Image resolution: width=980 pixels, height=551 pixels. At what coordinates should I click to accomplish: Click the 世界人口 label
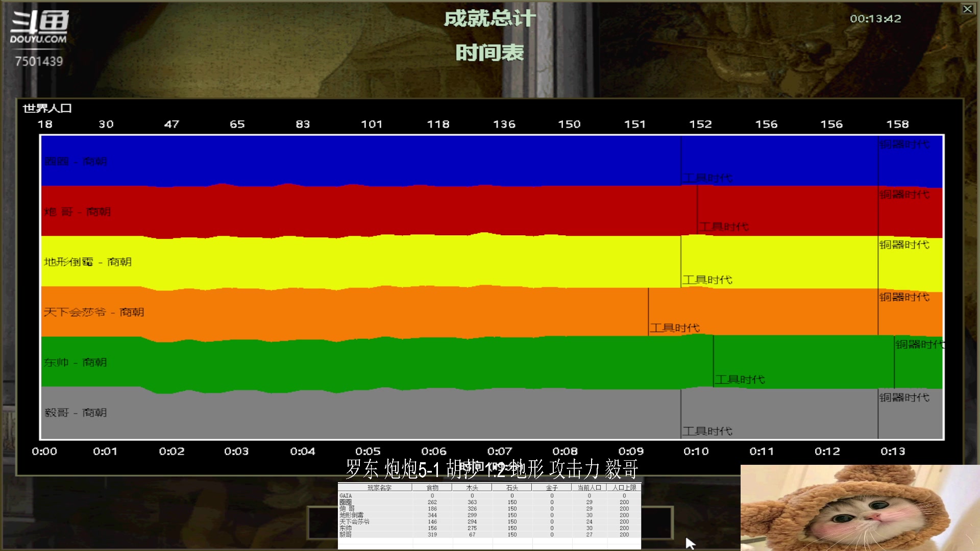[47, 108]
